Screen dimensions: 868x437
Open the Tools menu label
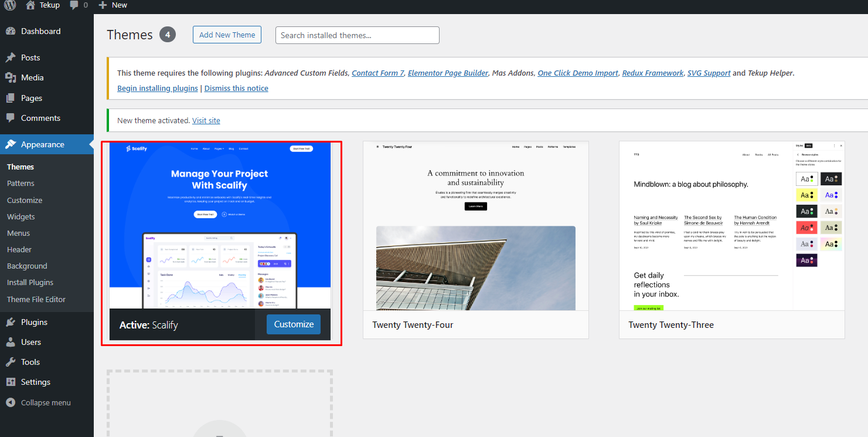click(x=30, y=362)
